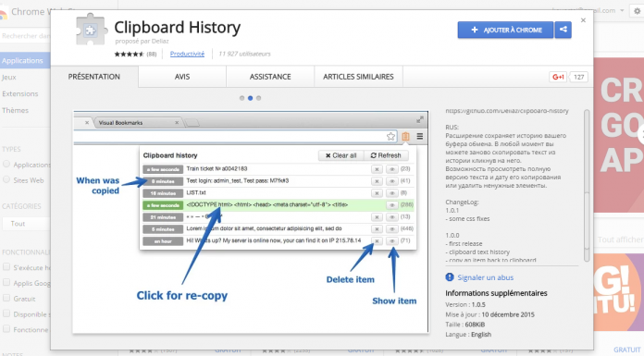The height and width of the screenshot is (356, 644).
Task: Click the AJOUTER À CHROME button
Action: click(x=505, y=30)
